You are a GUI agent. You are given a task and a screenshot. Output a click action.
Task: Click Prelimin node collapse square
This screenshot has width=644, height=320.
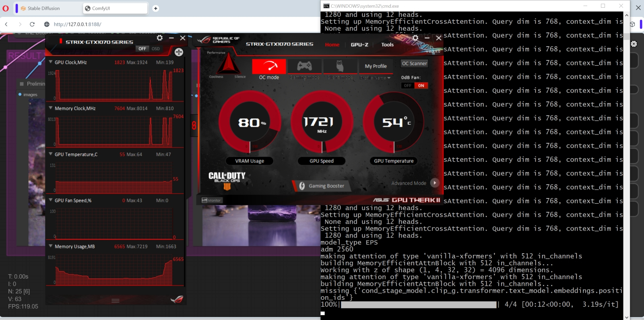[22, 84]
